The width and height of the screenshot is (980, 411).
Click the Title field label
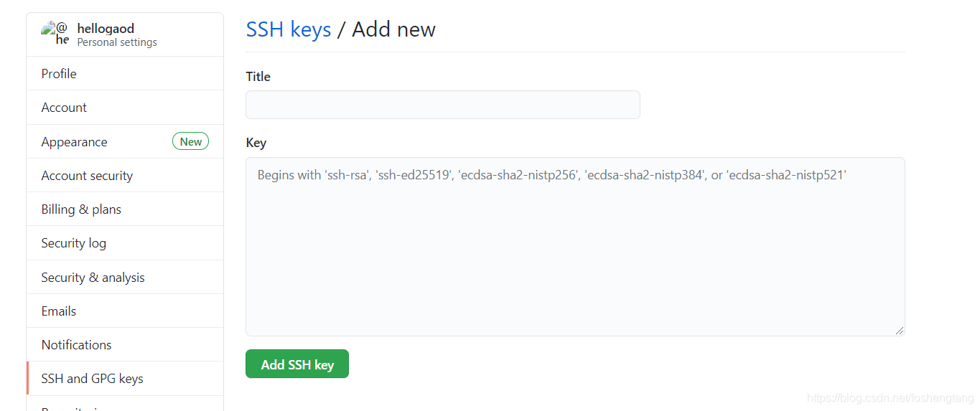pyautogui.click(x=258, y=76)
